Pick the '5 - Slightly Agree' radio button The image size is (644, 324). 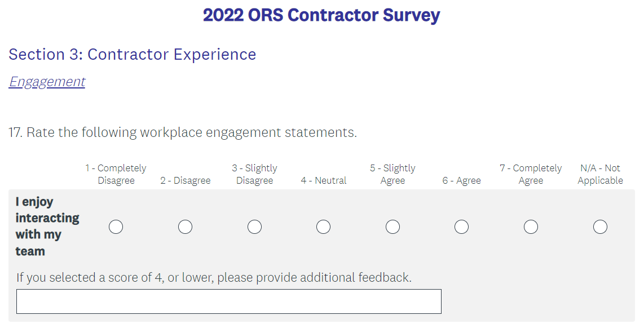[x=392, y=227]
